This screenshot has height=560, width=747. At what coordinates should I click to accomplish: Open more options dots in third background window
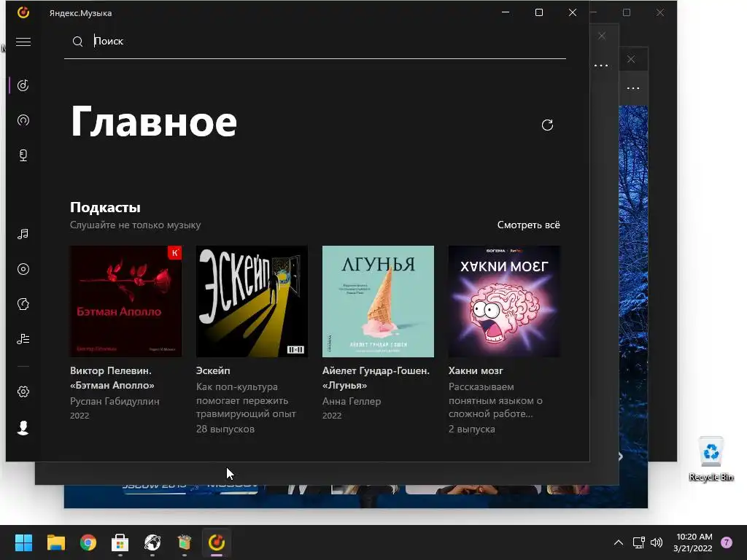click(633, 88)
